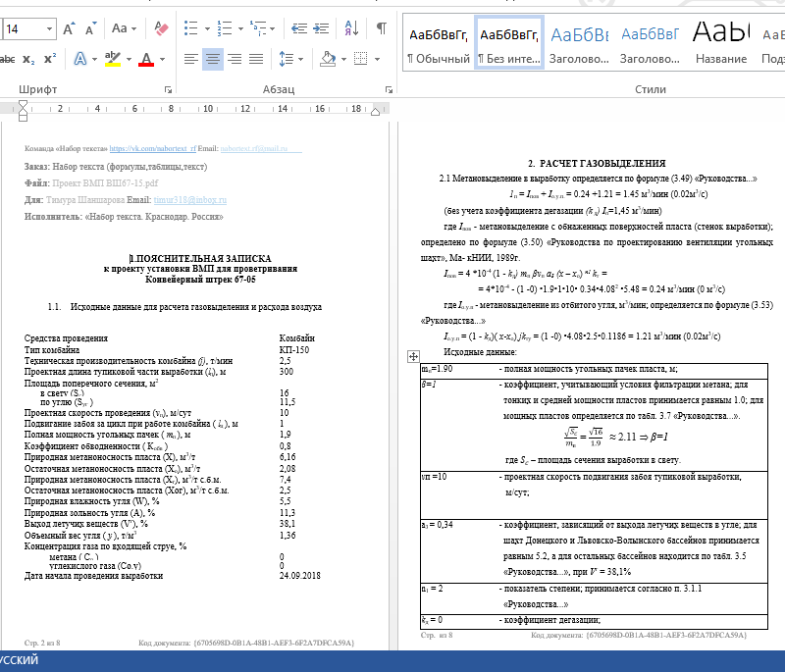785x672 pixels.
Task: Click value 38,1 for volatile matter yield
Action: 288,524
